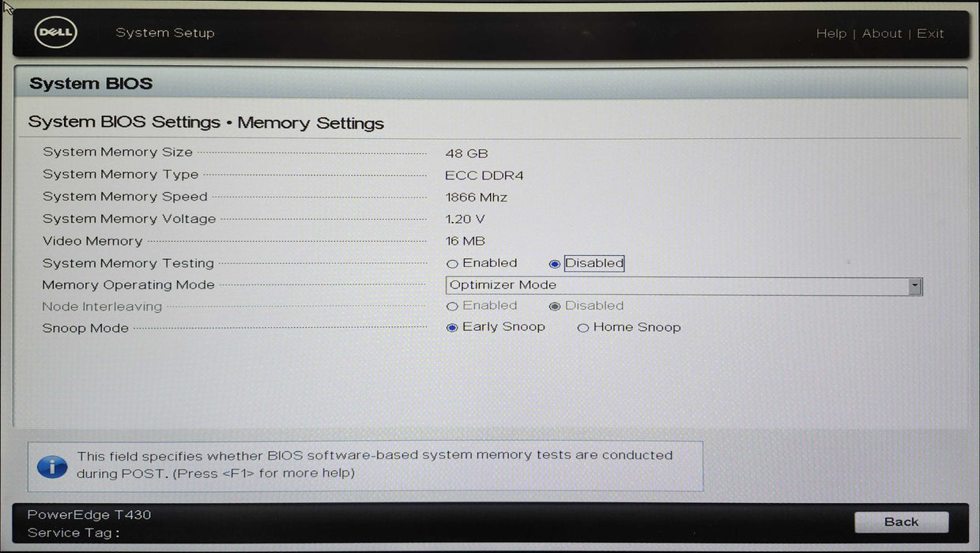Screen dimensions: 980x553
Task: Select Disabled for System Memory Testing
Action: (x=555, y=264)
